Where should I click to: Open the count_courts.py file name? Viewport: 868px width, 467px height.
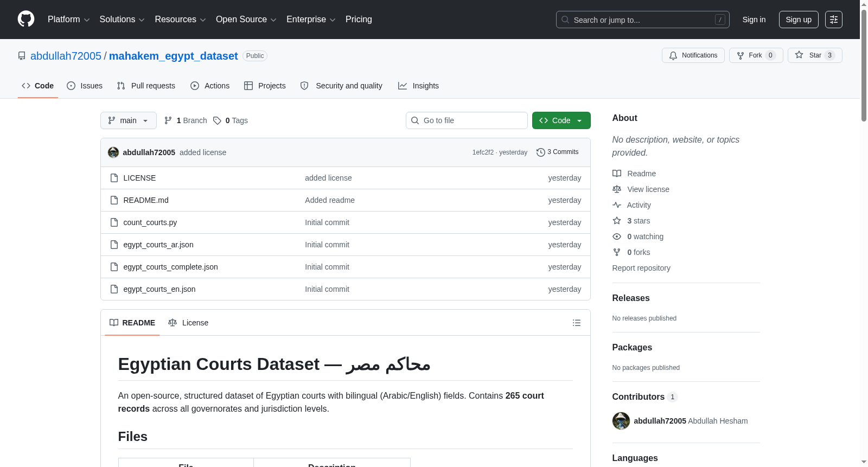(x=150, y=222)
